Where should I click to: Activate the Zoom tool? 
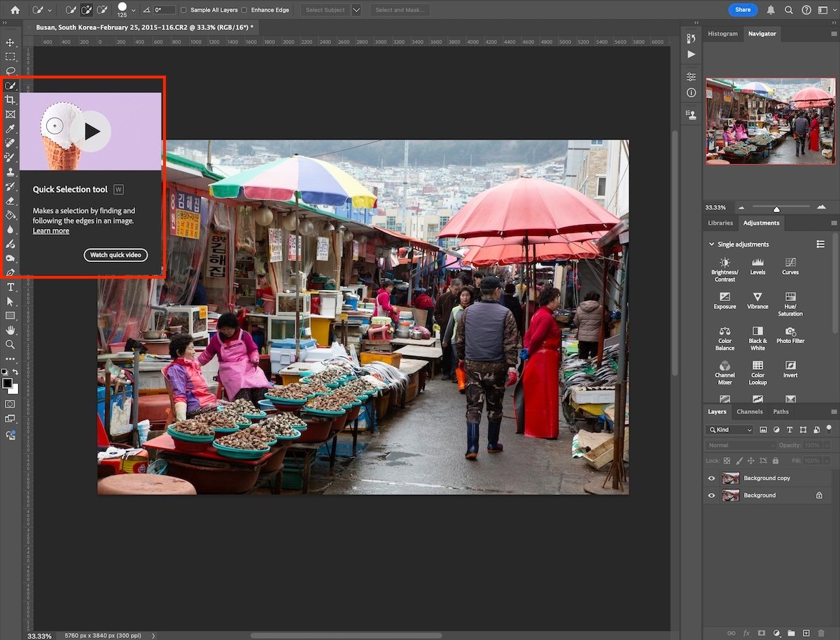pyautogui.click(x=10, y=345)
